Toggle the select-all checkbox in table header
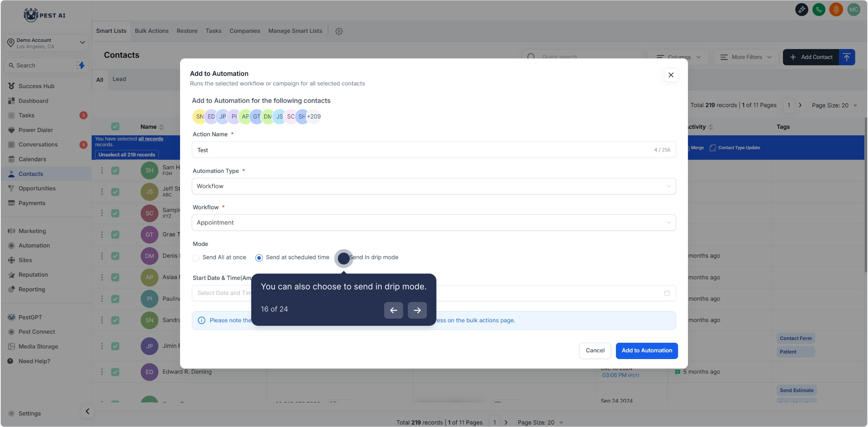868x427 pixels. (115, 127)
